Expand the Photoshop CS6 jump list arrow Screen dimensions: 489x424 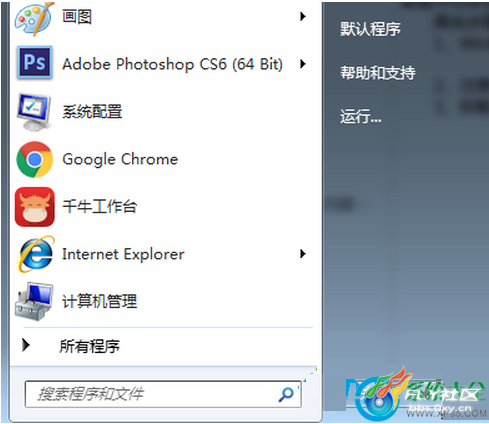(302, 64)
